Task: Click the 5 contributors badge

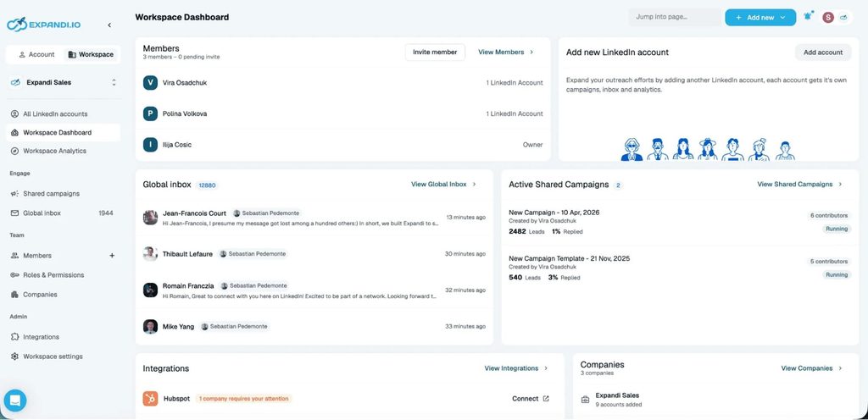Action: coord(829,262)
